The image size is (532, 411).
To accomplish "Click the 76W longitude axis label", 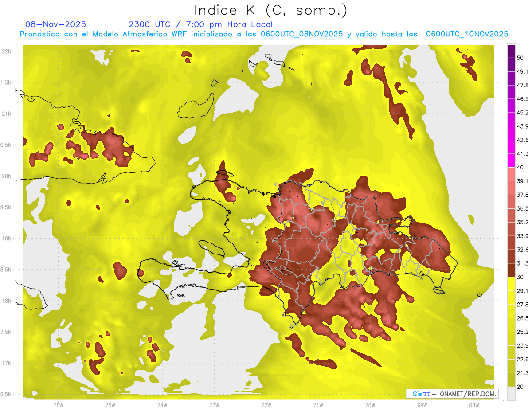I will pos(58,405).
